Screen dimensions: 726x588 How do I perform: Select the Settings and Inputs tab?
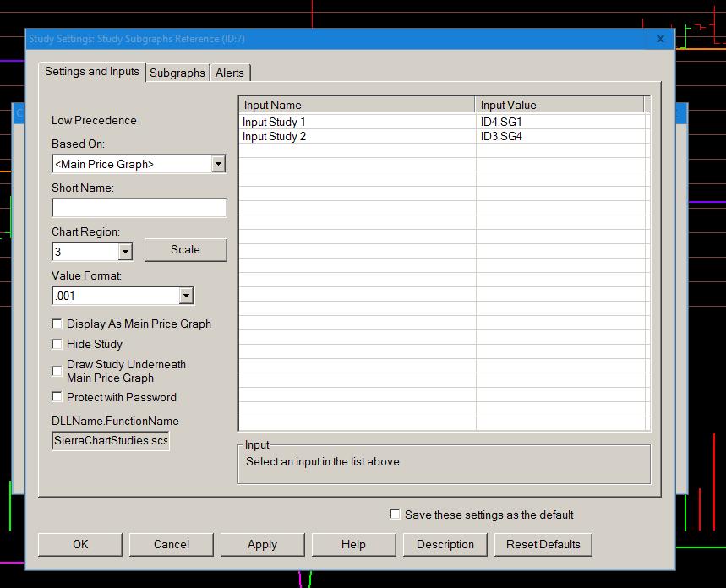point(92,72)
